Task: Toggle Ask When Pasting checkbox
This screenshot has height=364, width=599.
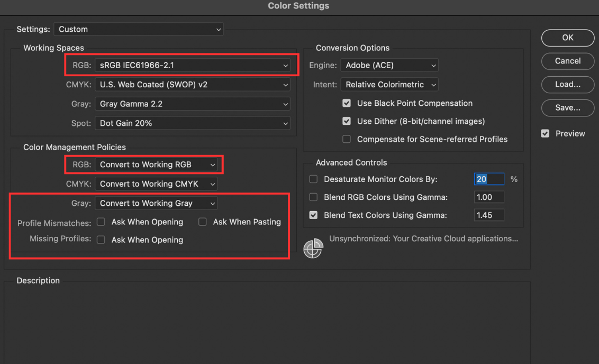Action: (203, 222)
